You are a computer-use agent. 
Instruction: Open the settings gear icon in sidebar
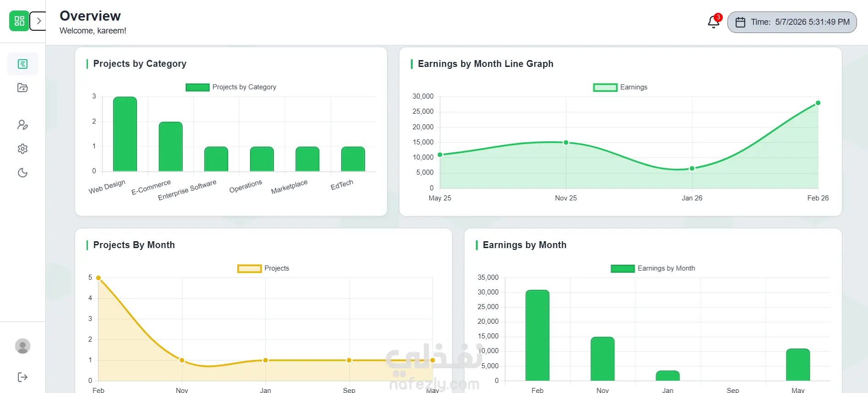coord(22,149)
